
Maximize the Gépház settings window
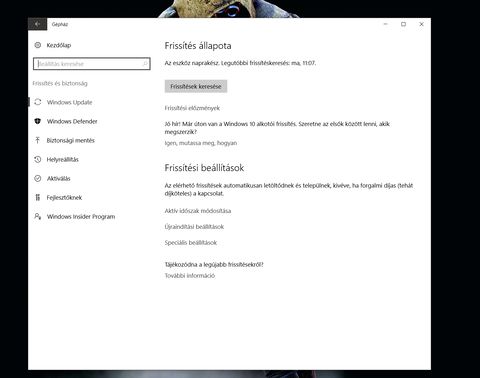403,24
